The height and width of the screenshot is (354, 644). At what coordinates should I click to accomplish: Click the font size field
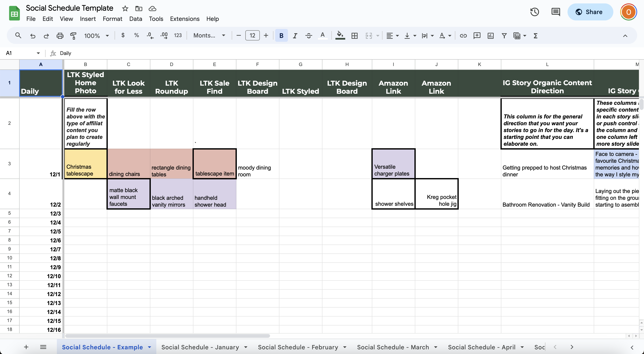coord(252,36)
